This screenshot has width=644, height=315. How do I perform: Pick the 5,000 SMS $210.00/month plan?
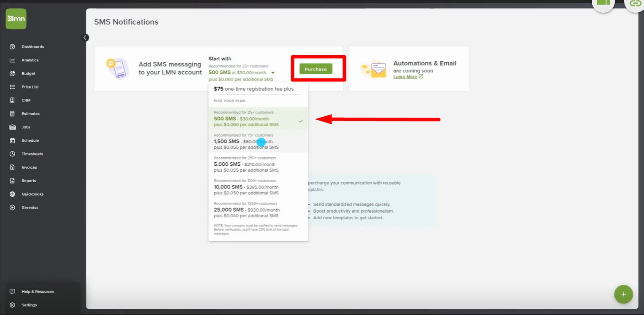[258, 164]
